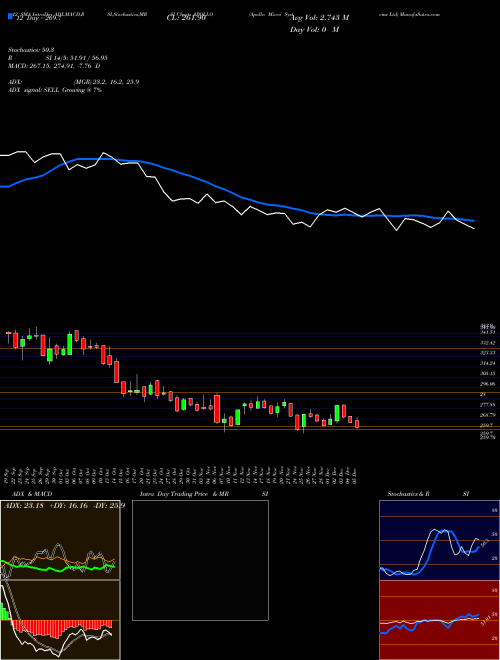Open the red RSI chart panel
Screen dimensions: 500x660
[x=439, y=620]
